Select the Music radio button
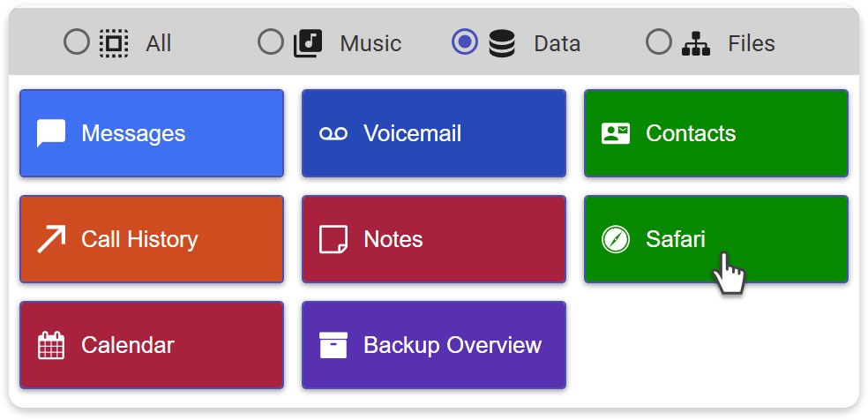Viewport: 868px width, 420px height. tap(271, 42)
